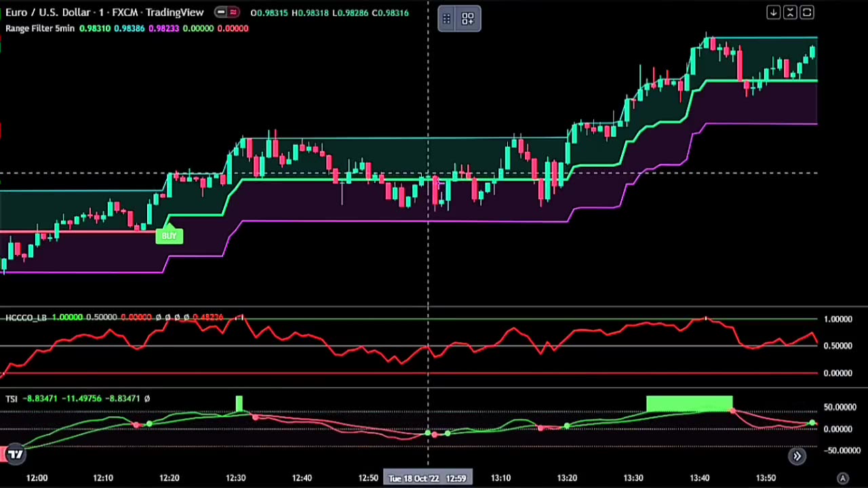
Task: Open the layout add-pane icon with plus
Action: pos(468,19)
